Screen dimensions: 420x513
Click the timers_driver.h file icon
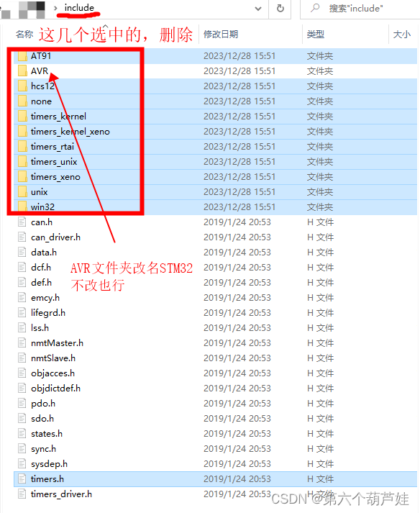(x=22, y=494)
